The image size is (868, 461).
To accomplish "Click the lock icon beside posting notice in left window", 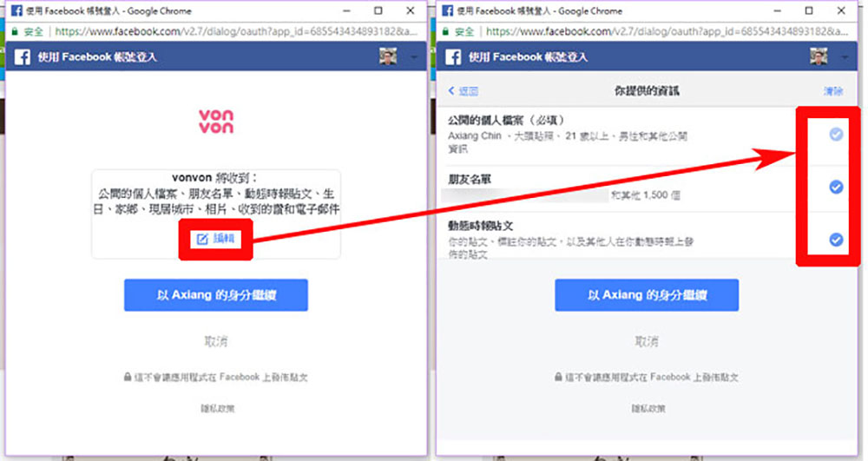I will point(128,377).
